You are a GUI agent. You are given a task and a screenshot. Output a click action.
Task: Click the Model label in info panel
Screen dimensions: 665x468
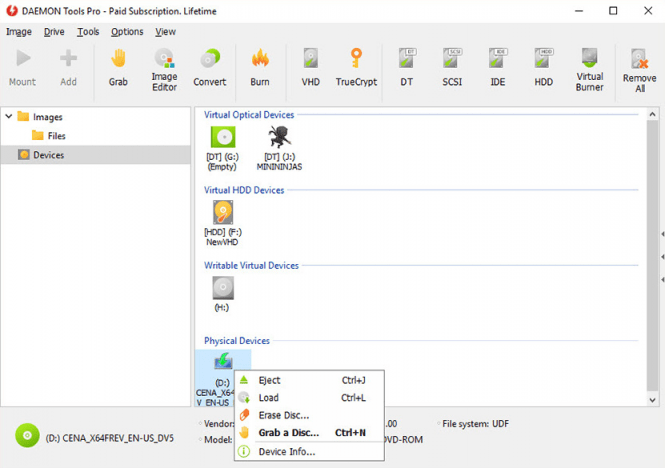218,440
